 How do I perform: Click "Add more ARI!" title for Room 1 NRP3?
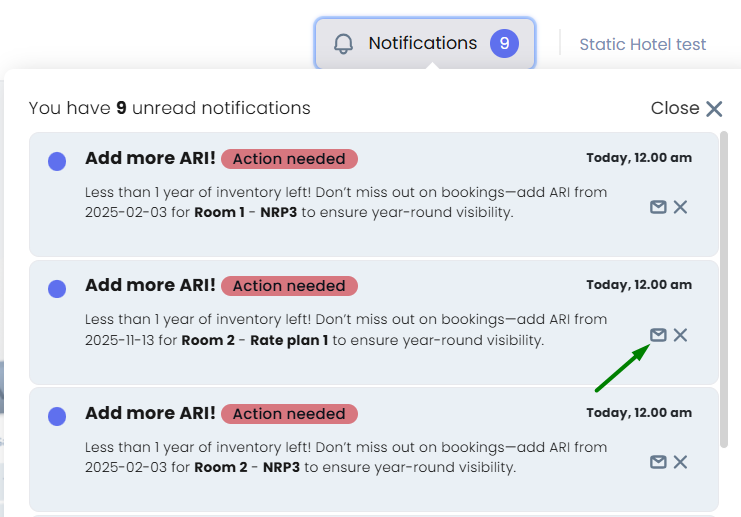150,158
